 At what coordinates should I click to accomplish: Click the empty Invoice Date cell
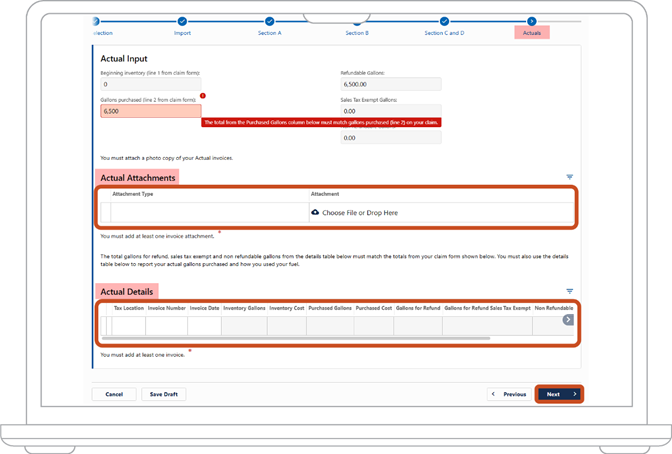click(x=204, y=325)
